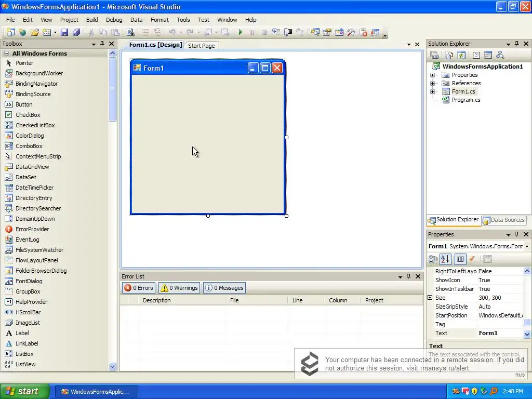Switch to the Start Page tab
Screen dimensions: 532x399
pos(201,46)
